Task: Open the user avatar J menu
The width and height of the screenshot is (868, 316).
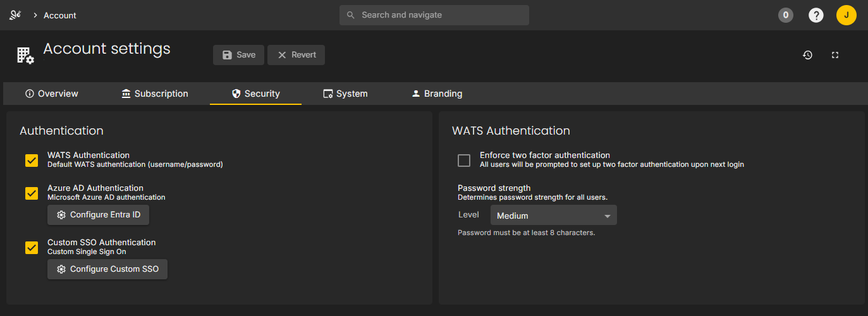Action: (x=847, y=15)
